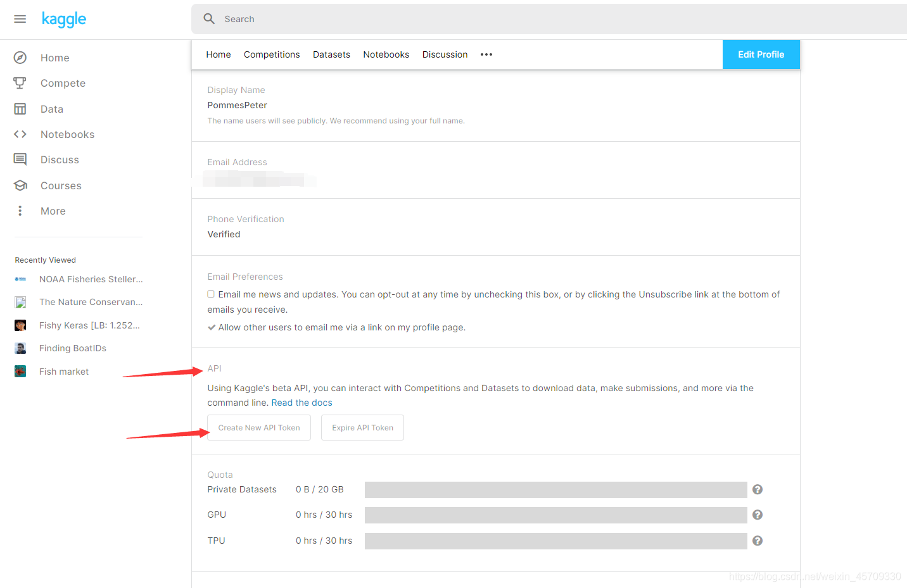Click the Fishy Keras avatar thumbnail

pyautogui.click(x=20, y=325)
